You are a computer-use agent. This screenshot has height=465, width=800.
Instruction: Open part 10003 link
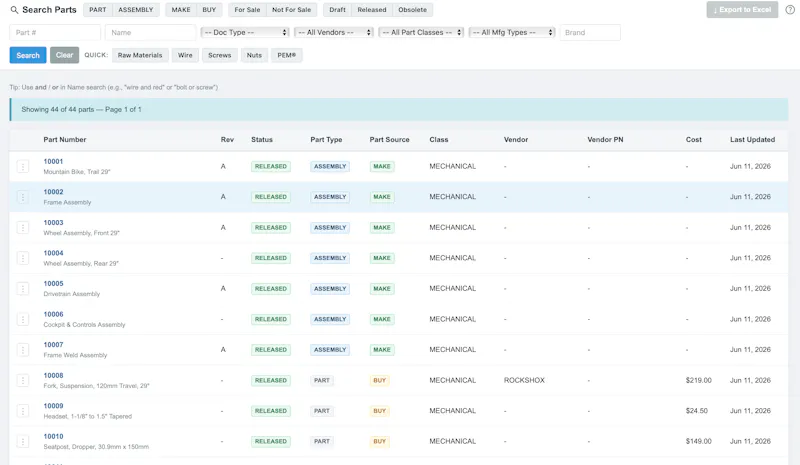53,223
